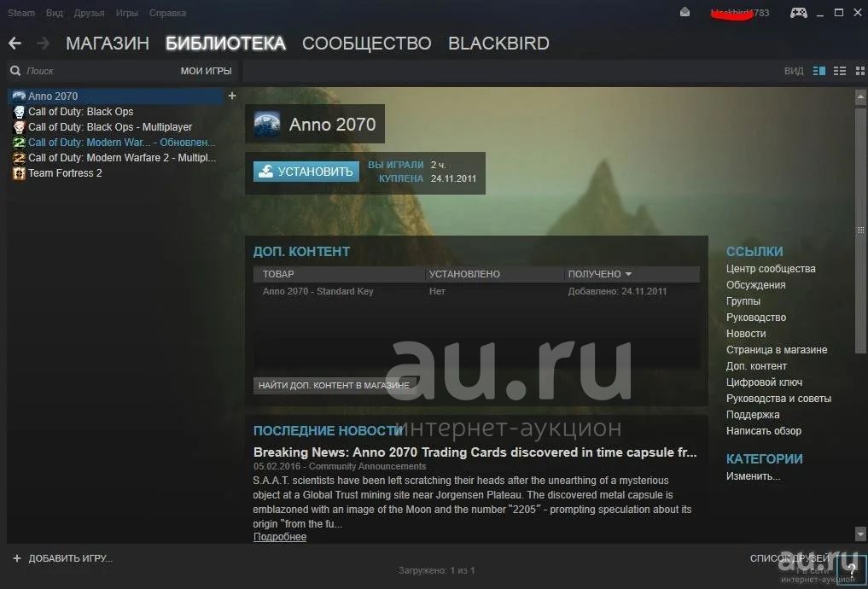The width and height of the screenshot is (868, 589).
Task: Open the Новости link
Action: pyautogui.click(x=746, y=333)
